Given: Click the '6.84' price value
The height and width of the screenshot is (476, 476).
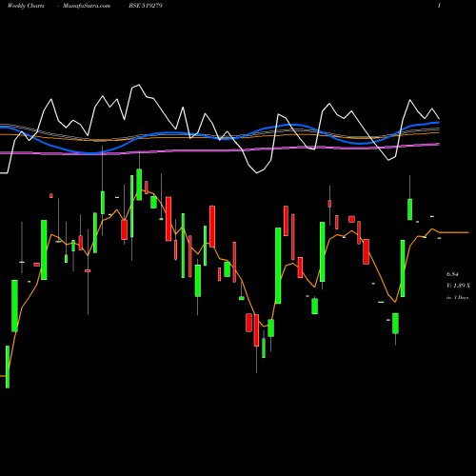Looking at the screenshot, I should pos(452,274).
